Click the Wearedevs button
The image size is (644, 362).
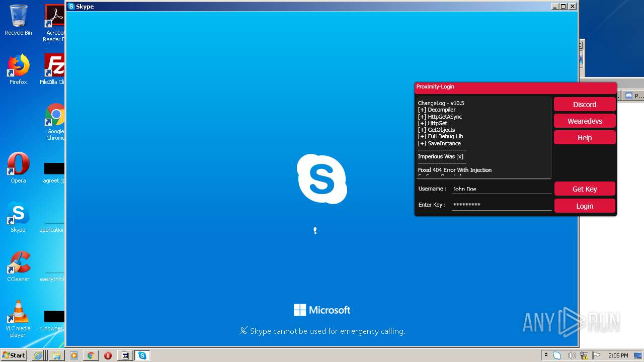click(585, 121)
